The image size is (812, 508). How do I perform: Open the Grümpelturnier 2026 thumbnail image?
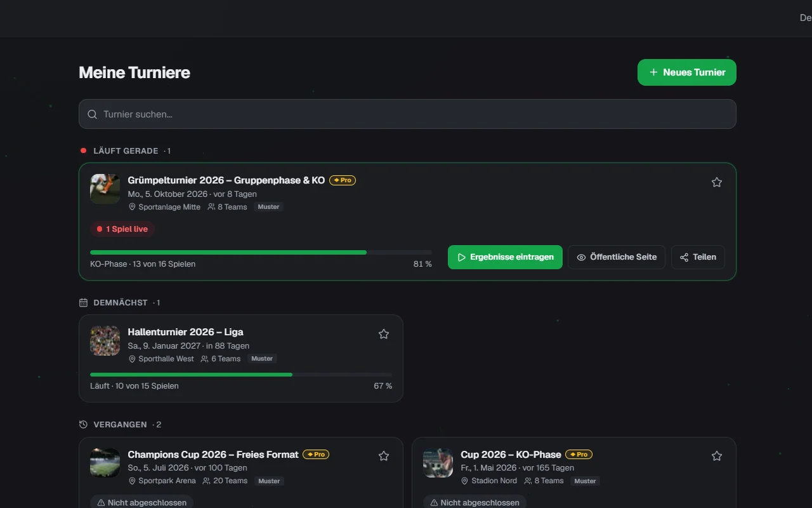(105, 189)
